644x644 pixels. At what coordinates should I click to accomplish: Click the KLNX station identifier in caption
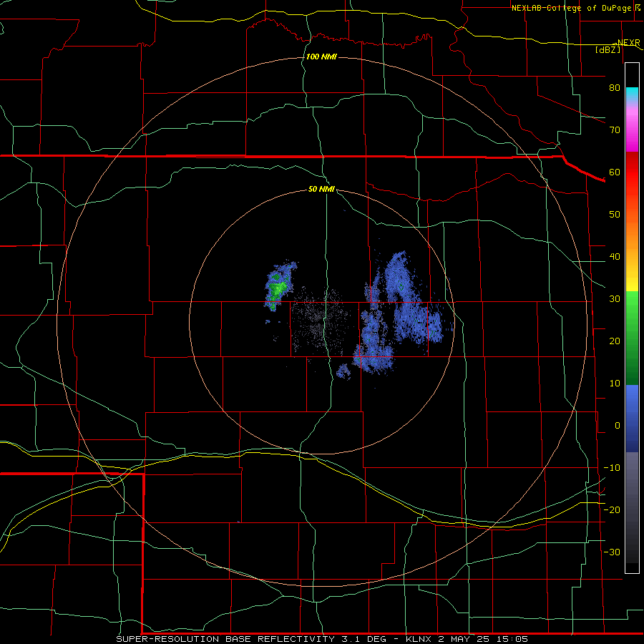point(418,639)
